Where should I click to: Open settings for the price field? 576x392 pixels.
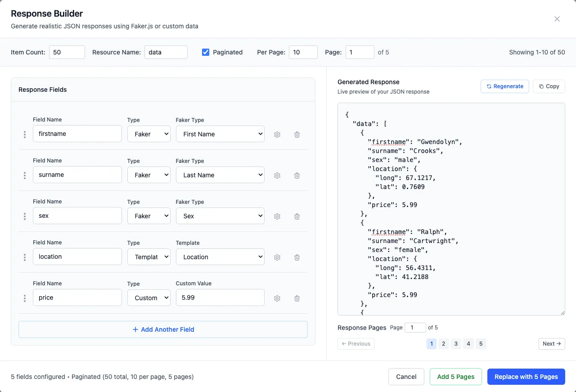click(277, 298)
